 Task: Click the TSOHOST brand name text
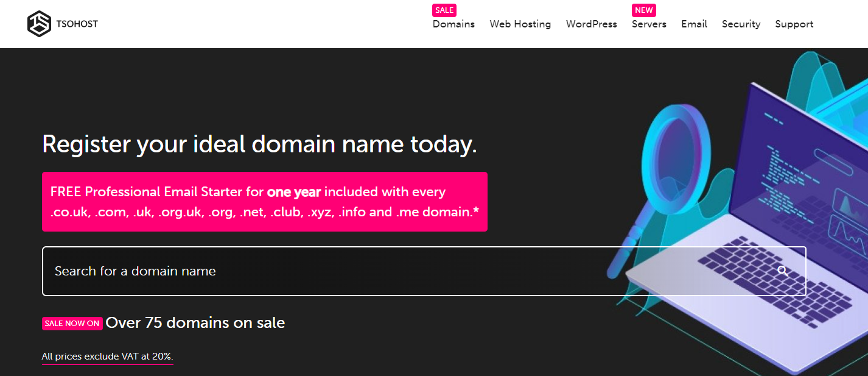point(77,24)
